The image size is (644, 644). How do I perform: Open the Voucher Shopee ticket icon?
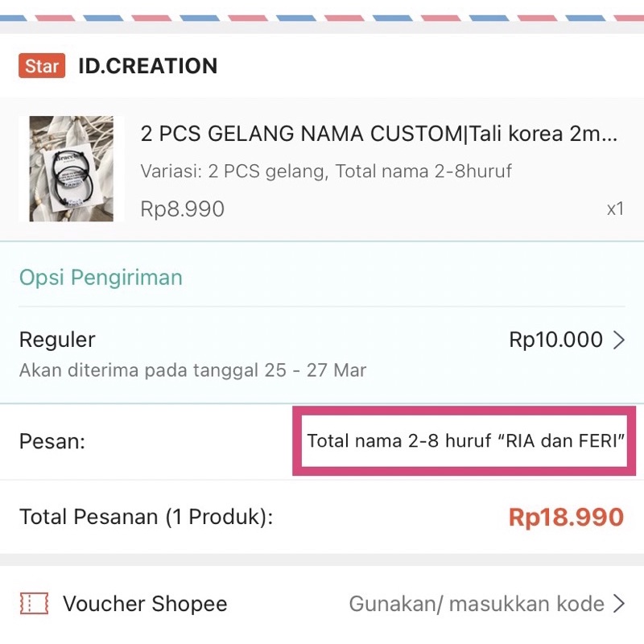point(33,604)
